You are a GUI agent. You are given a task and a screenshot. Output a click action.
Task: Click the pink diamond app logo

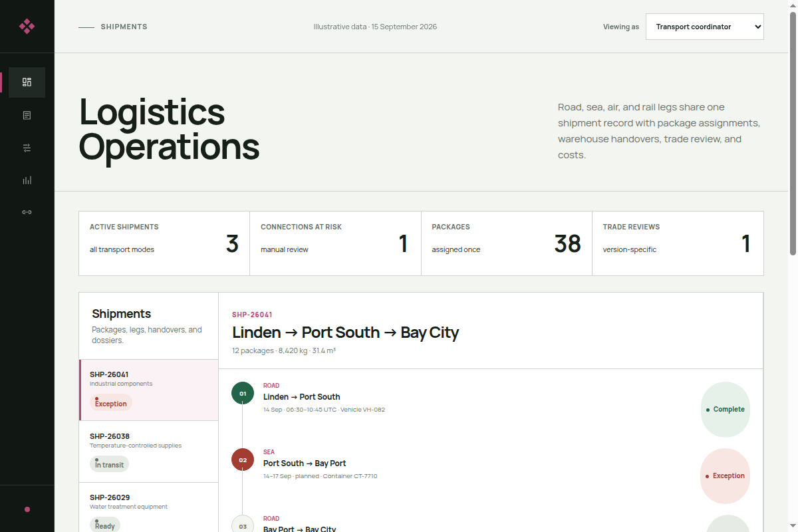[x=27, y=27]
